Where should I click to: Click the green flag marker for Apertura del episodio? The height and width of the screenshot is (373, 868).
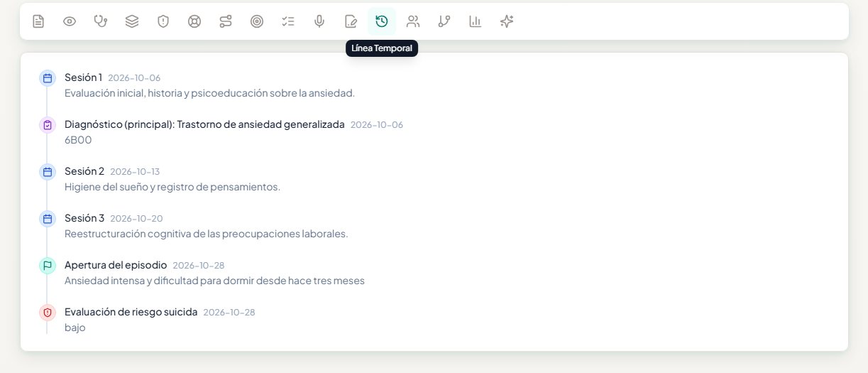click(x=48, y=266)
